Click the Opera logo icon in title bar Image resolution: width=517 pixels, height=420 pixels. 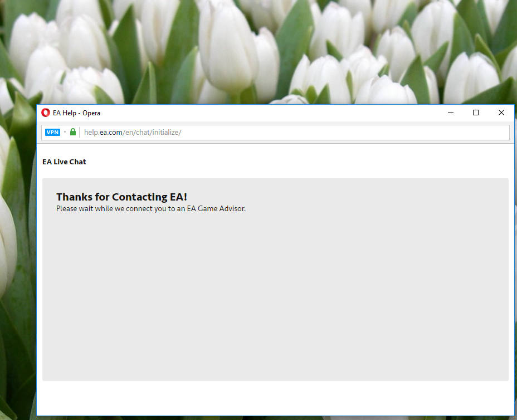point(46,113)
